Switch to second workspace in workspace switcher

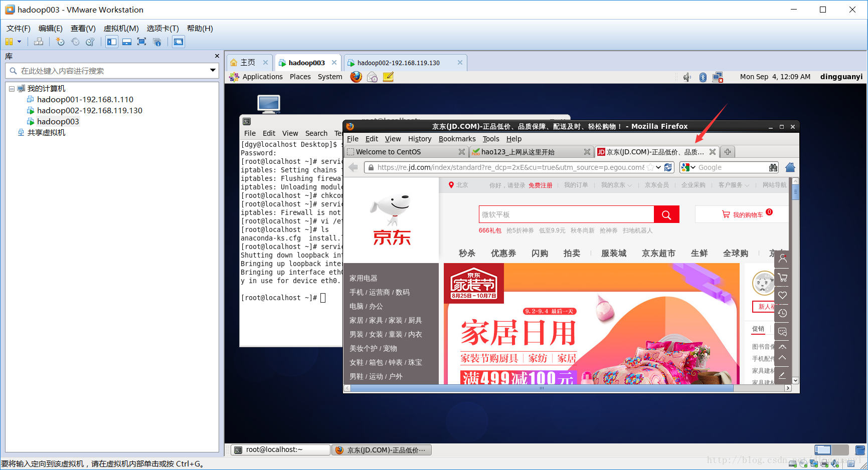pyautogui.click(x=840, y=450)
